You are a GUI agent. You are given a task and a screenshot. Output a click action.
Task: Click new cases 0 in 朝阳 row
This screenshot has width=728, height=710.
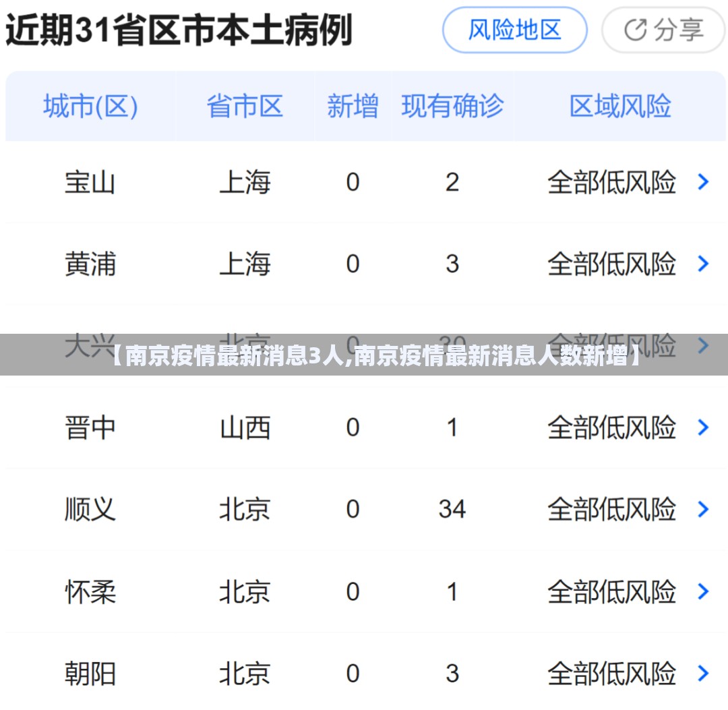[x=353, y=674]
